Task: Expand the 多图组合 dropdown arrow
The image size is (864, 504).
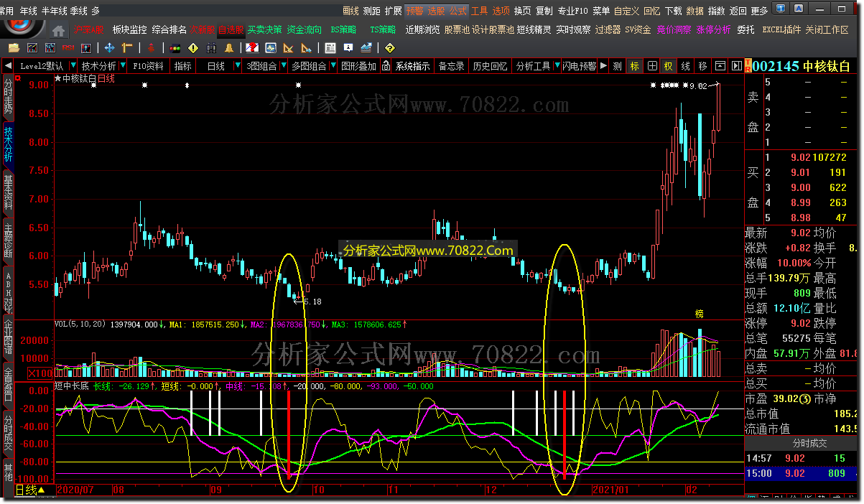Action: point(333,66)
